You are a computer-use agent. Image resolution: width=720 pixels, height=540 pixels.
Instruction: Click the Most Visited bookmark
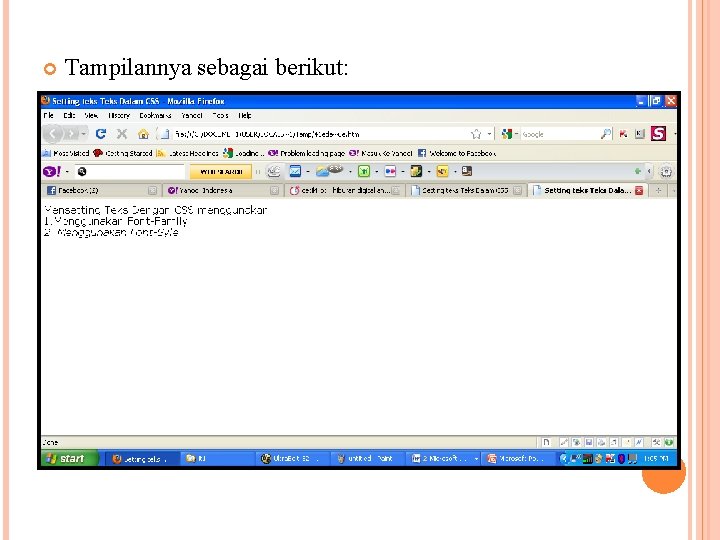[x=66, y=153]
